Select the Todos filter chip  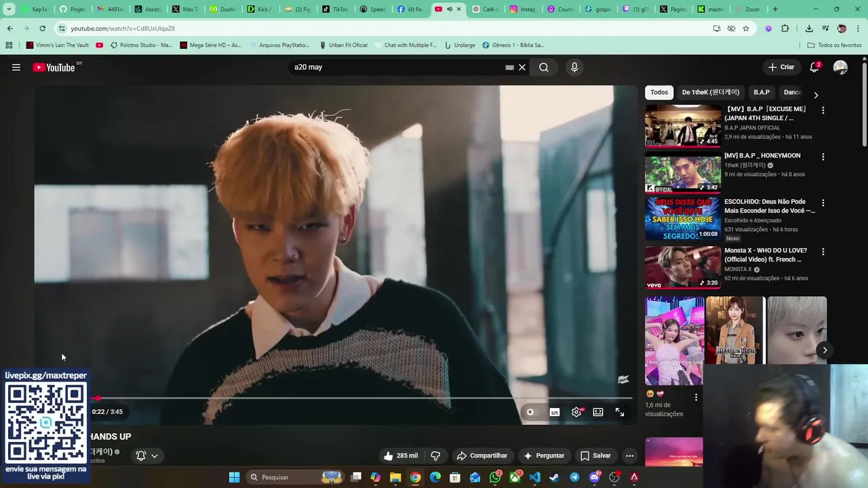[x=659, y=92]
